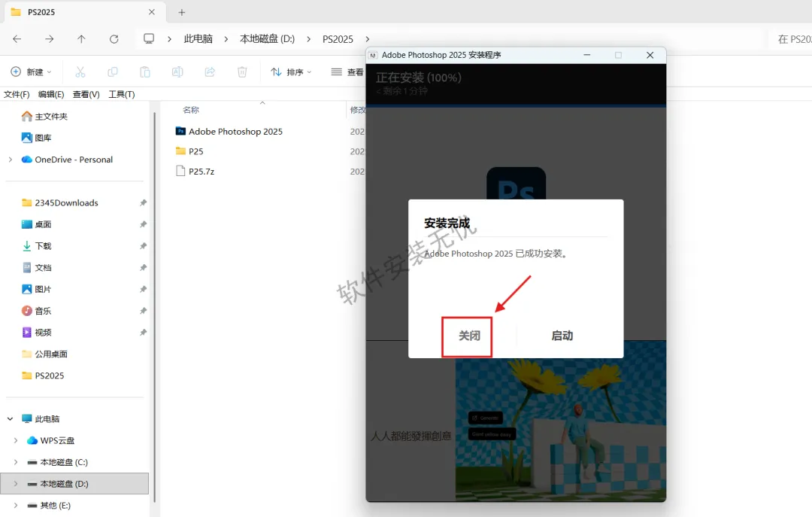Click the search box 在 PS2025
Screen dimensions: 812x517
[789, 39]
